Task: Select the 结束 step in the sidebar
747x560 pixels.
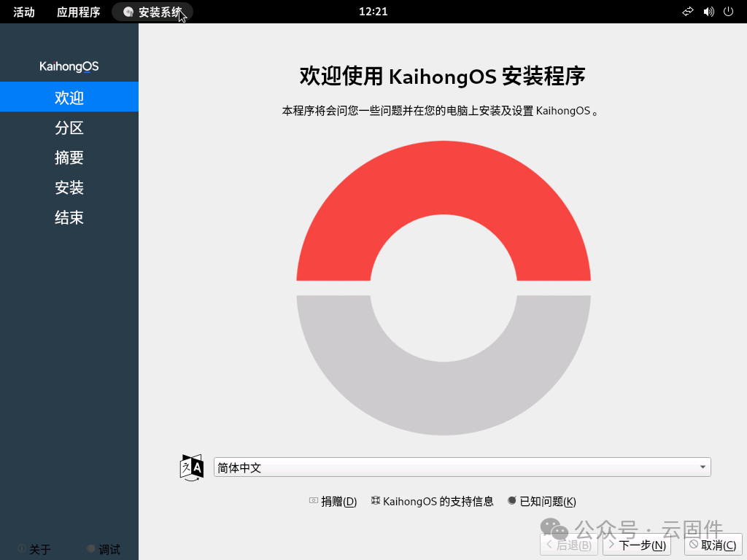Action: [x=69, y=217]
